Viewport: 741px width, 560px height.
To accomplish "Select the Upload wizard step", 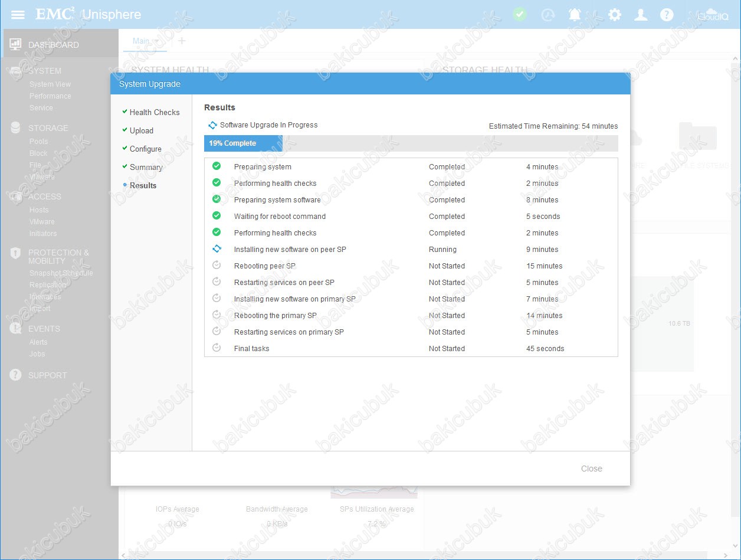I will [141, 130].
